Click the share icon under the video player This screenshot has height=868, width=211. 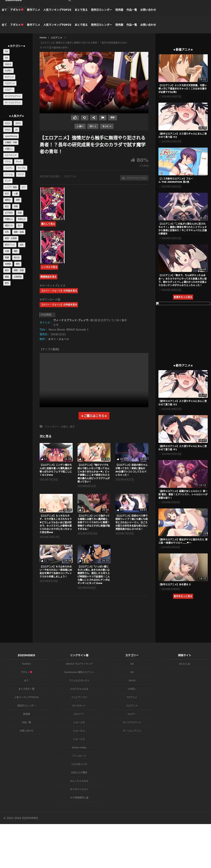coord(94,118)
